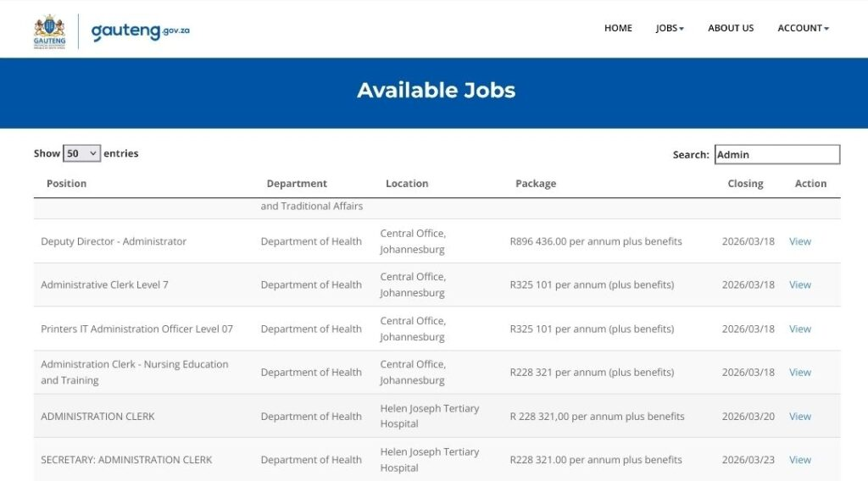Sort table by Closing date header
The height and width of the screenshot is (481, 868).
coord(745,184)
